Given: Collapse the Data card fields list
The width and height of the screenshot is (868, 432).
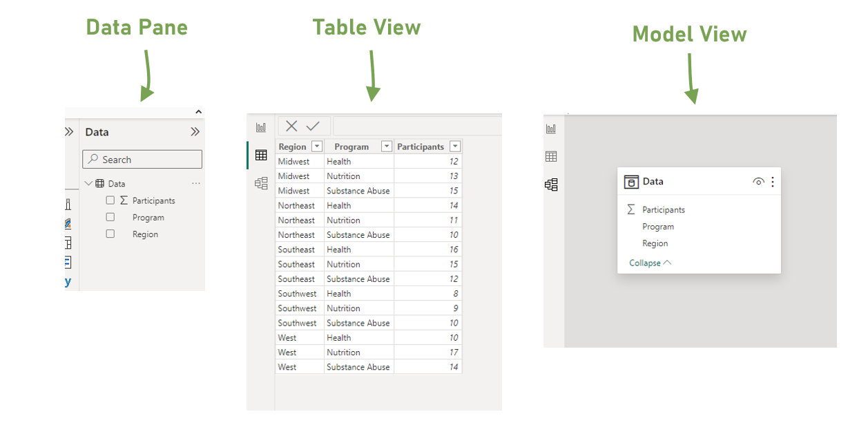Looking at the screenshot, I should click(648, 263).
